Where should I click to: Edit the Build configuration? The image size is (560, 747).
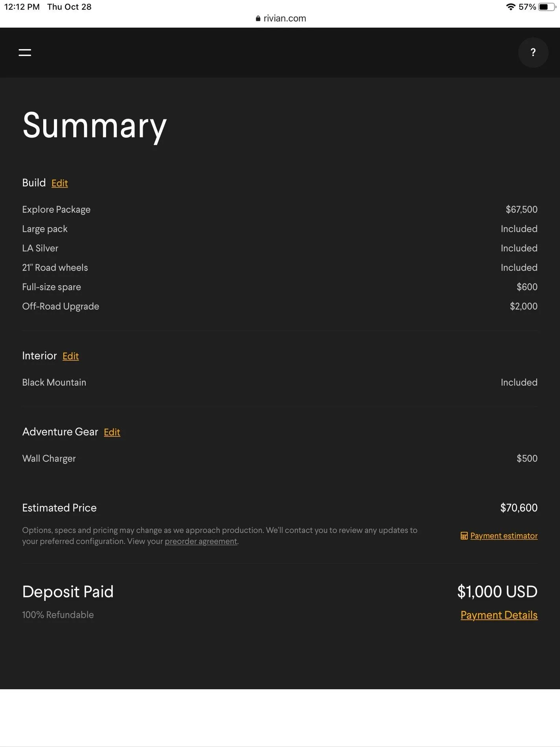click(x=60, y=183)
